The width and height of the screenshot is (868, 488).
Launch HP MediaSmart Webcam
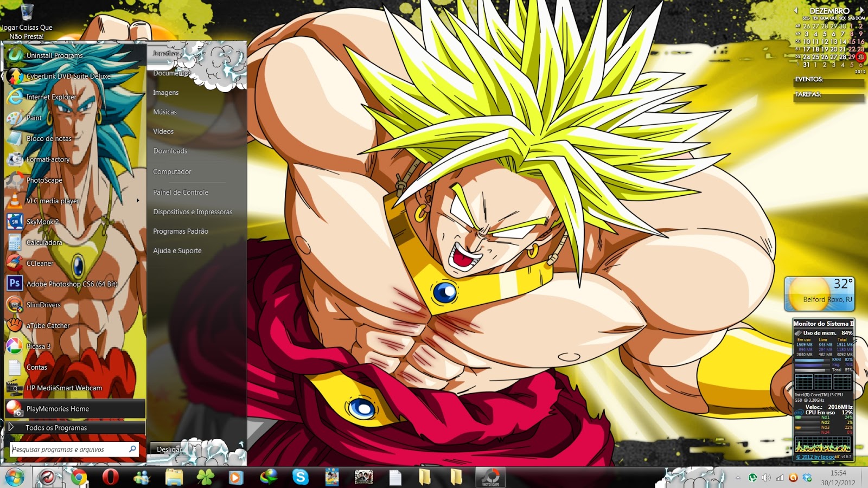pyautogui.click(x=75, y=388)
